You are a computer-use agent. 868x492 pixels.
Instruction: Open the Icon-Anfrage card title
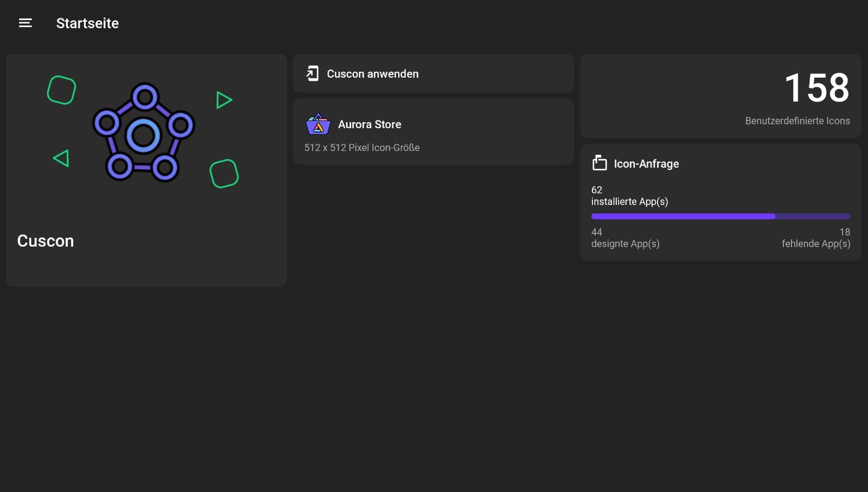click(646, 163)
